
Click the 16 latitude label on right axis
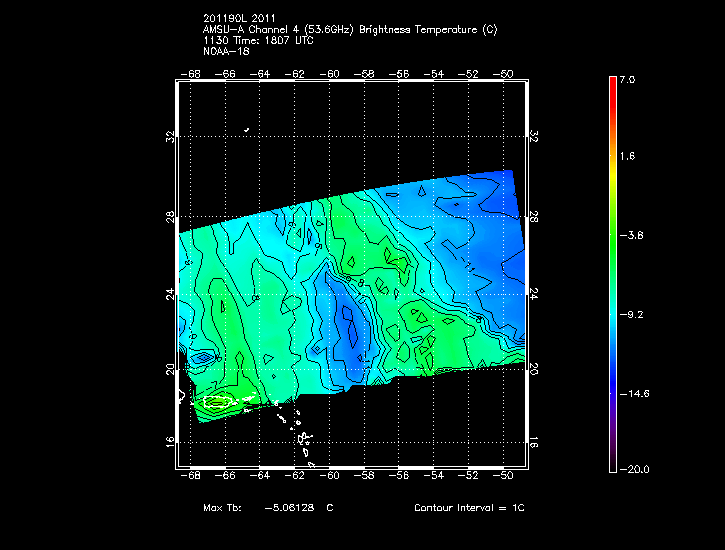(534, 441)
